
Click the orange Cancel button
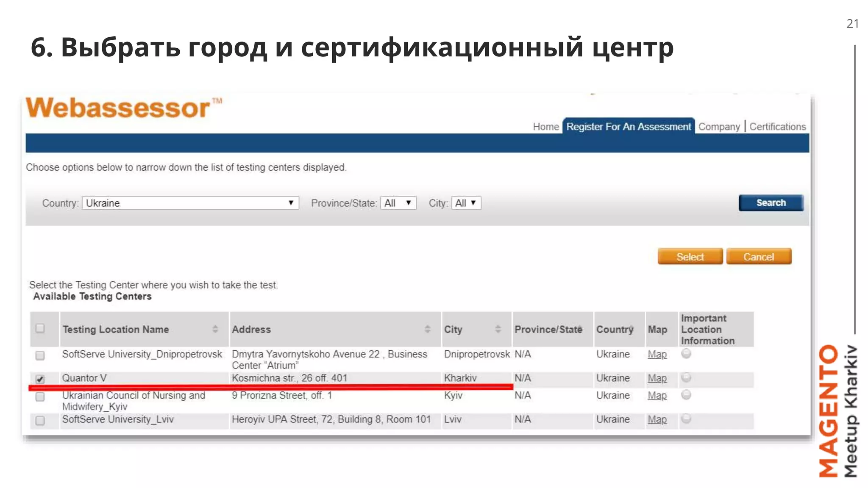click(759, 257)
